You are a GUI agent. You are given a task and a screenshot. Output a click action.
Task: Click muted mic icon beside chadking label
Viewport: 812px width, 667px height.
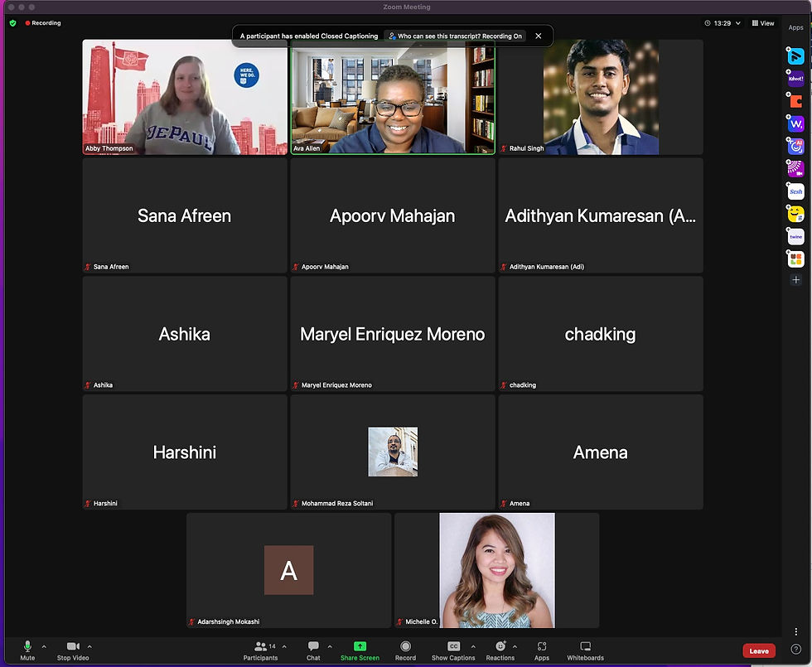504,384
